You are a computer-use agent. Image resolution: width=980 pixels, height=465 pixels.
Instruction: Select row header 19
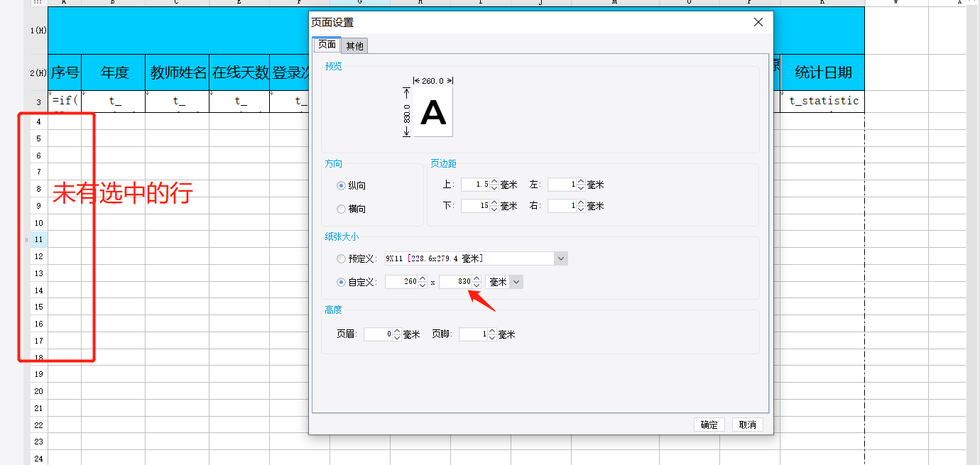pyautogui.click(x=38, y=374)
